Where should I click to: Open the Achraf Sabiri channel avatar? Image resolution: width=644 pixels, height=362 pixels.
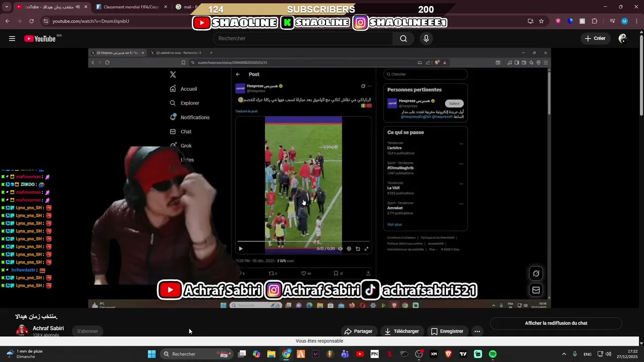click(22, 330)
